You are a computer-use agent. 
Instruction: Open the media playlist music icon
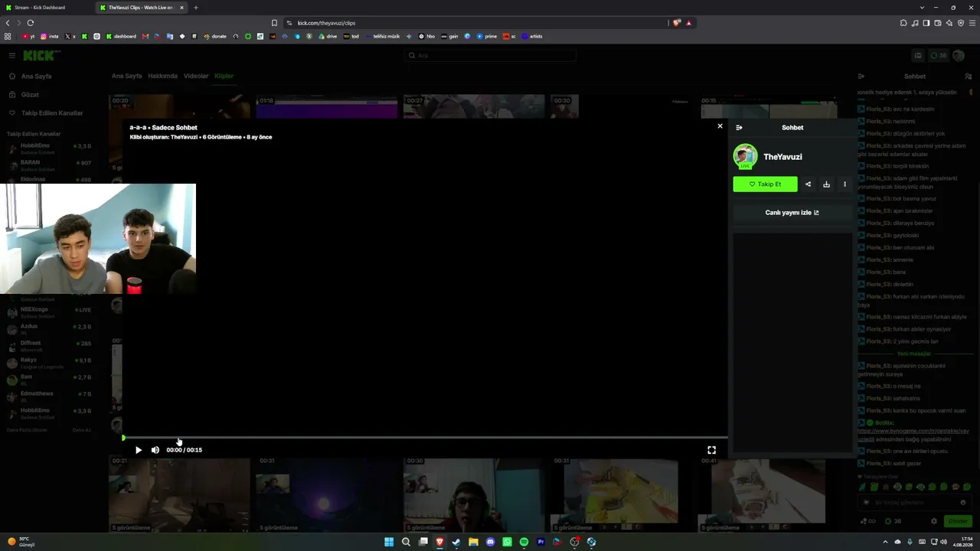pos(915,23)
